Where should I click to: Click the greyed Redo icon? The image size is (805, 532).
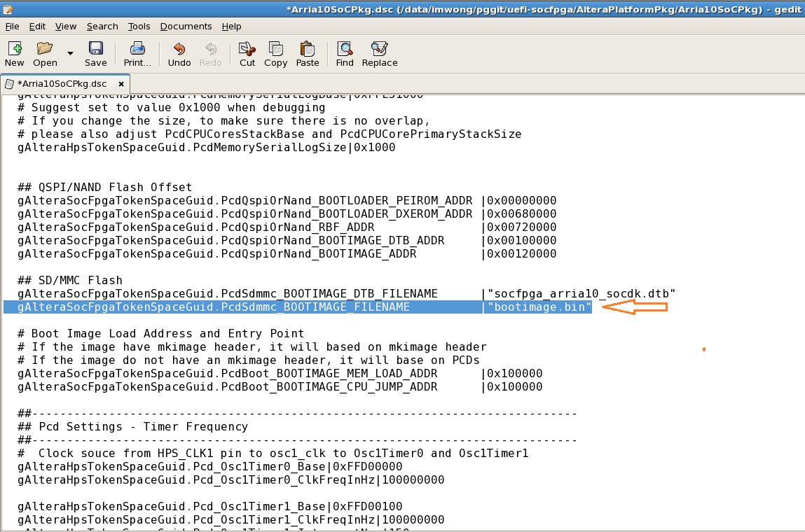(210, 49)
